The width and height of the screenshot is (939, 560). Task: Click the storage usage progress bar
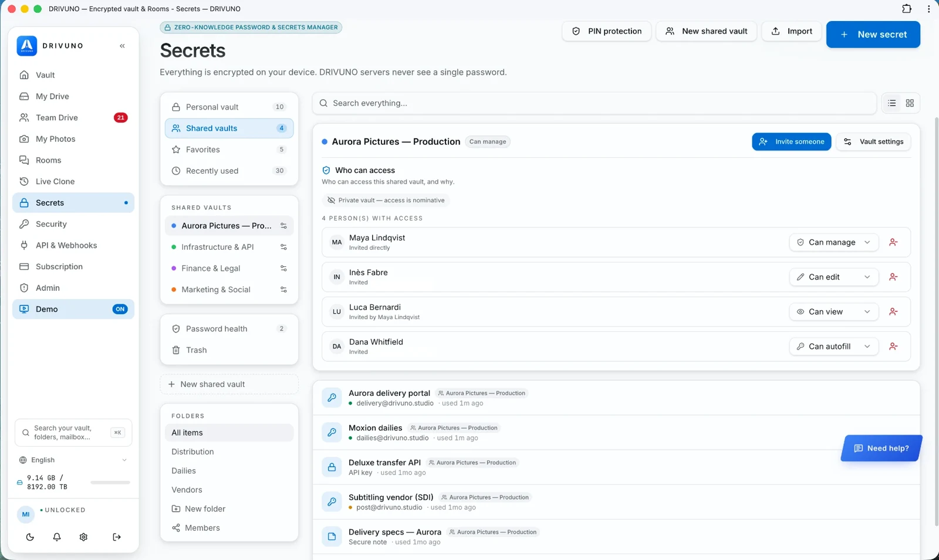pos(110,483)
